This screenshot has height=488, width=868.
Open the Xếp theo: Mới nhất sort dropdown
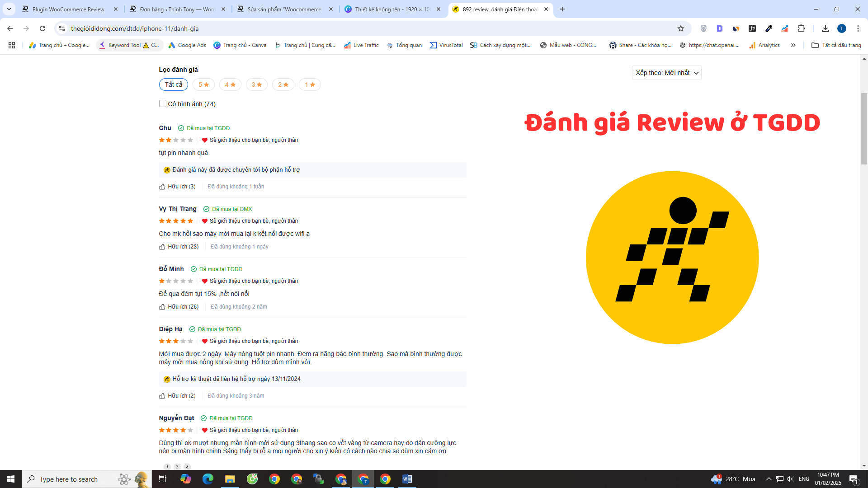pyautogui.click(x=666, y=73)
